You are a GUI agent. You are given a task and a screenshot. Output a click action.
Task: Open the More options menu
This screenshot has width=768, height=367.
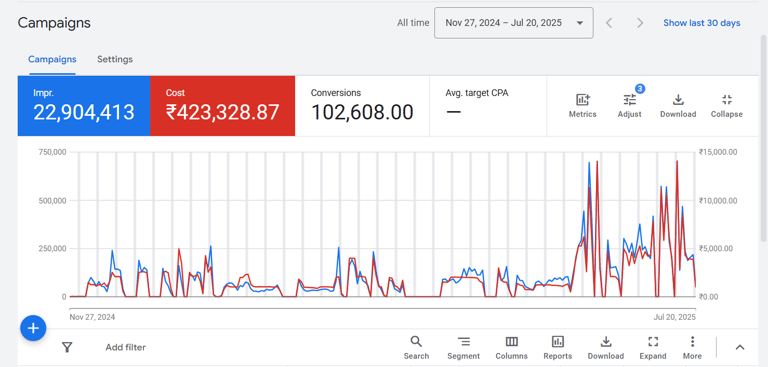[692, 348]
